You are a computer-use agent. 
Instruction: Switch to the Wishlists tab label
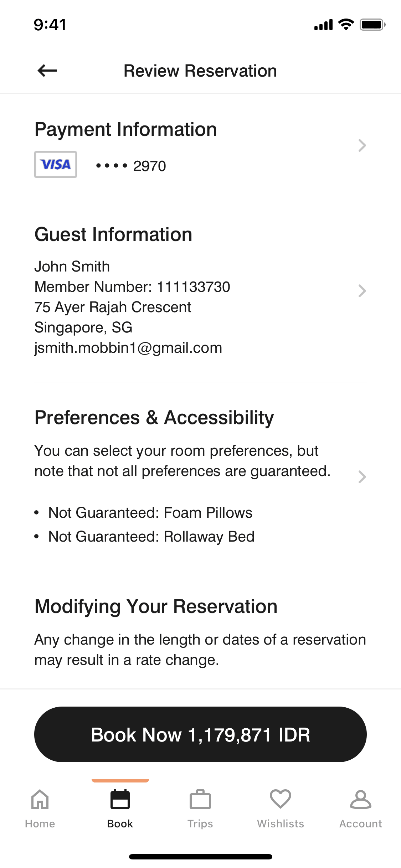281,824
